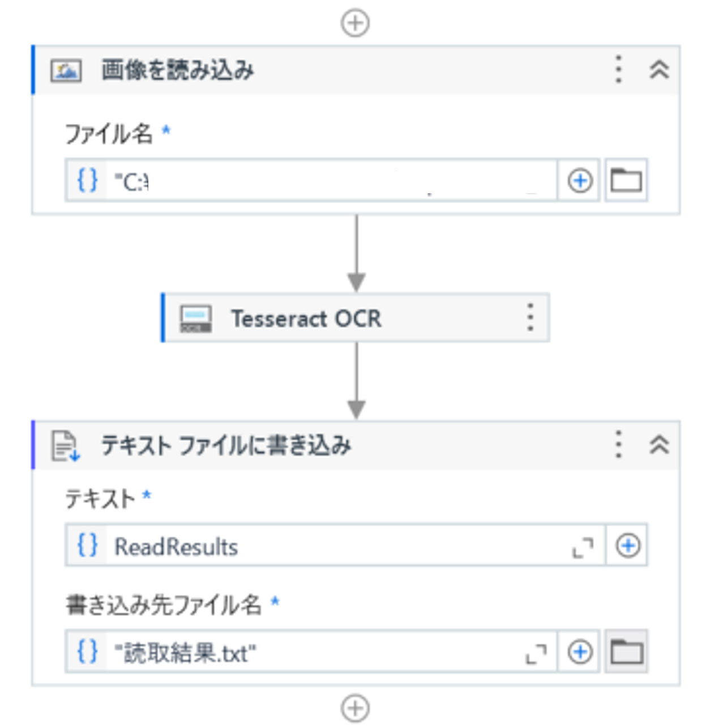
Task: Click the {} variable icon in ファイル名 field
Action: coord(87,180)
